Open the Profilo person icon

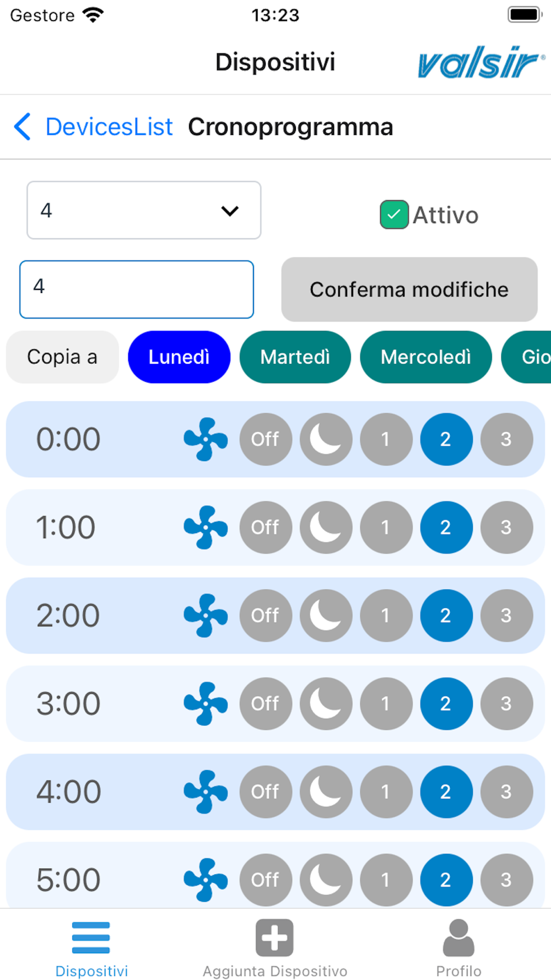pyautogui.click(x=458, y=938)
